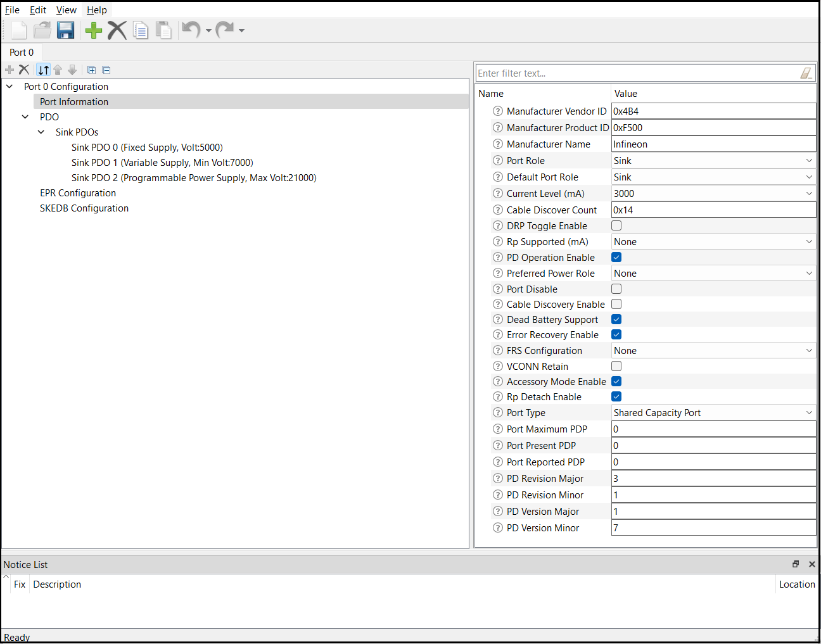Click the Manufacturer Name value field

[x=713, y=144]
